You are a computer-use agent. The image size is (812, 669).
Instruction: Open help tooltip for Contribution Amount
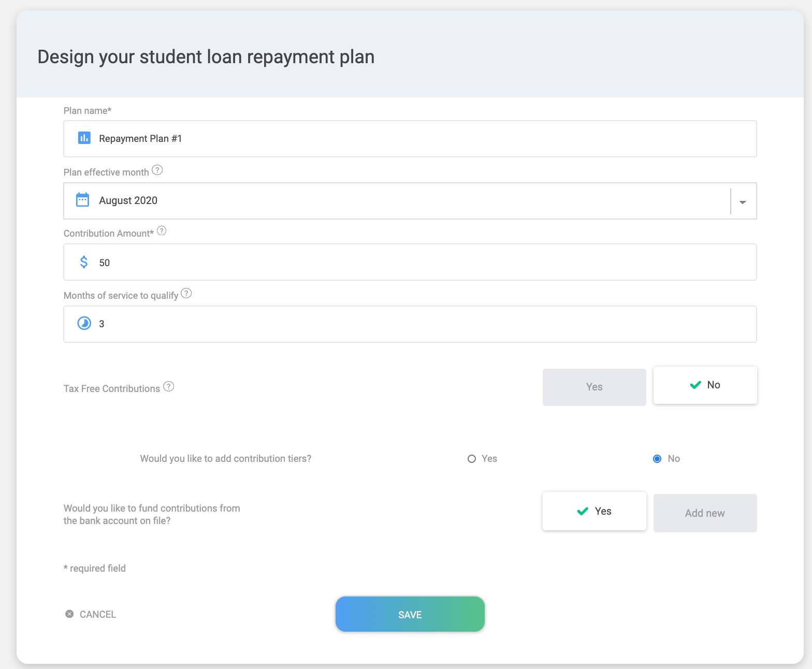162,231
